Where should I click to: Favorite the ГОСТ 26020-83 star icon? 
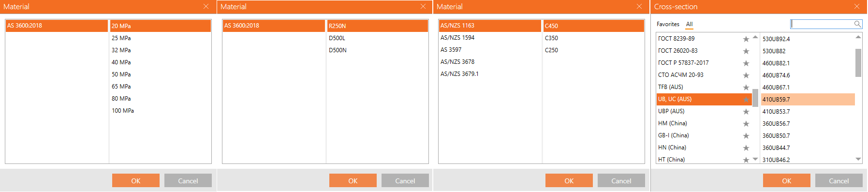pos(746,51)
